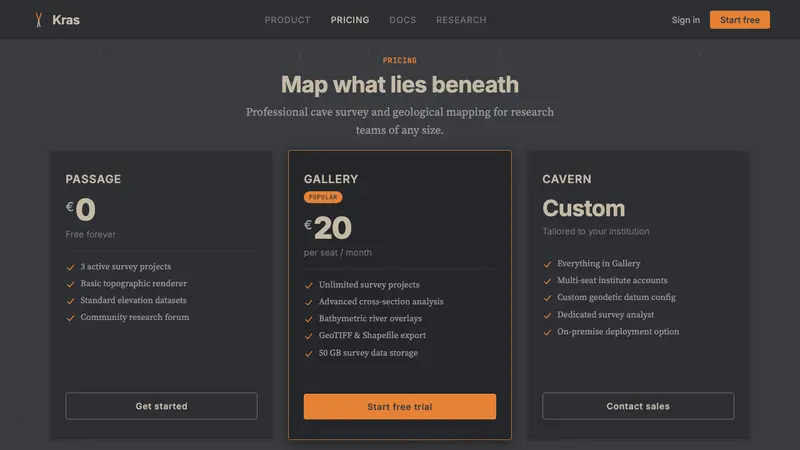Click Get started on Passage plan
The image size is (800, 450).
click(x=161, y=406)
